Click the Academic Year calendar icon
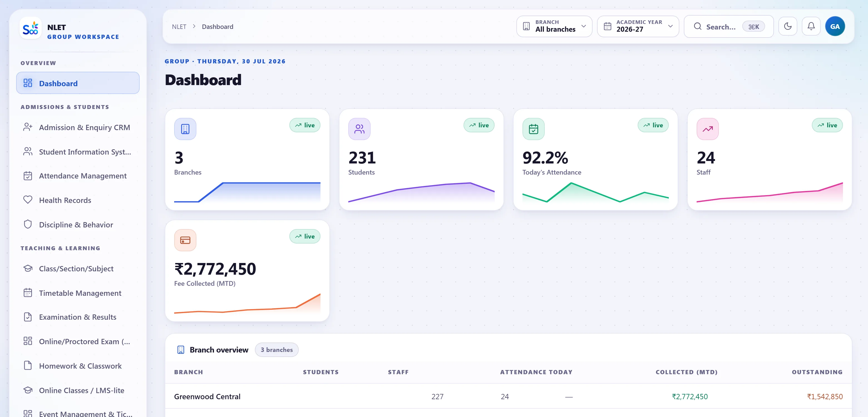Screen dimensions: 868x417 click(x=607, y=26)
